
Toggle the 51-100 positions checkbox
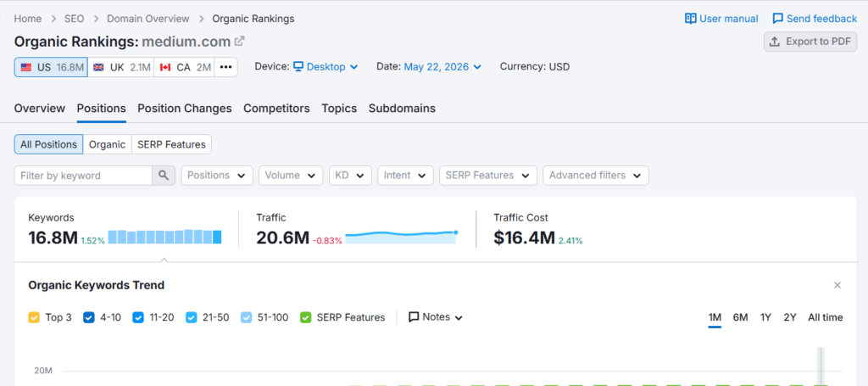point(247,318)
